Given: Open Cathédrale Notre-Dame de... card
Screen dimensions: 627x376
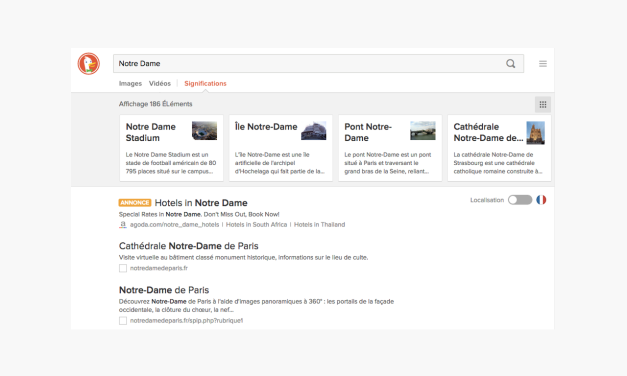Looking at the screenshot, I should pyautogui.click(x=499, y=148).
